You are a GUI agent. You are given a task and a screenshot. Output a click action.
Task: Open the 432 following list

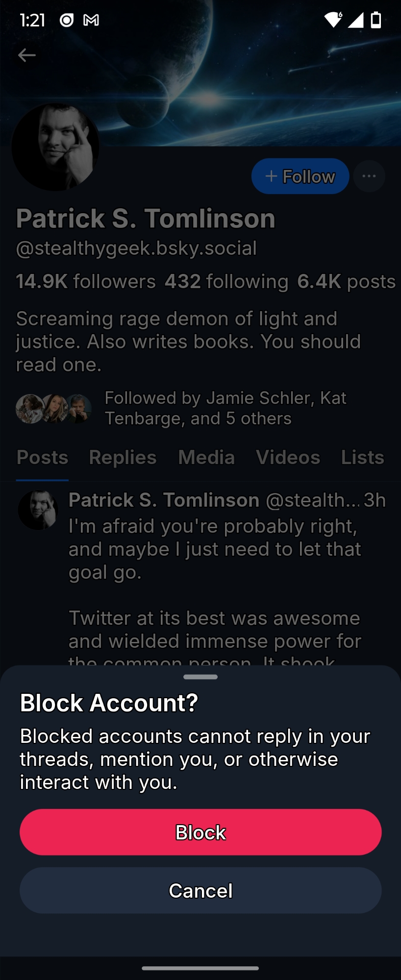(226, 281)
